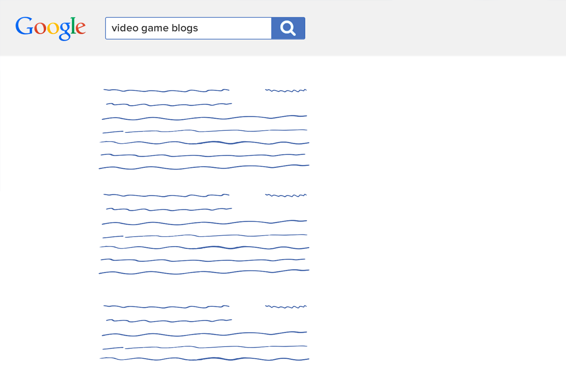Click the Google logo
The height and width of the screenshot is (392, 566).
pos(50,28)
